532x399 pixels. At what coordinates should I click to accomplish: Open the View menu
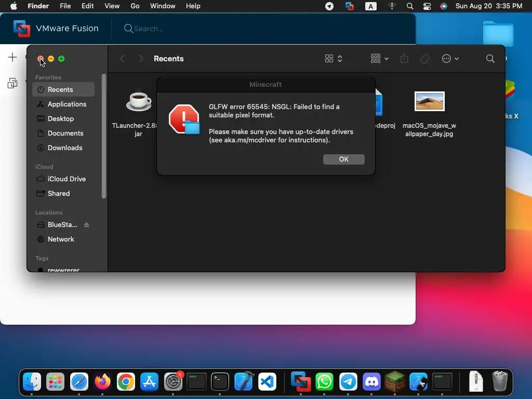(112, 6)
